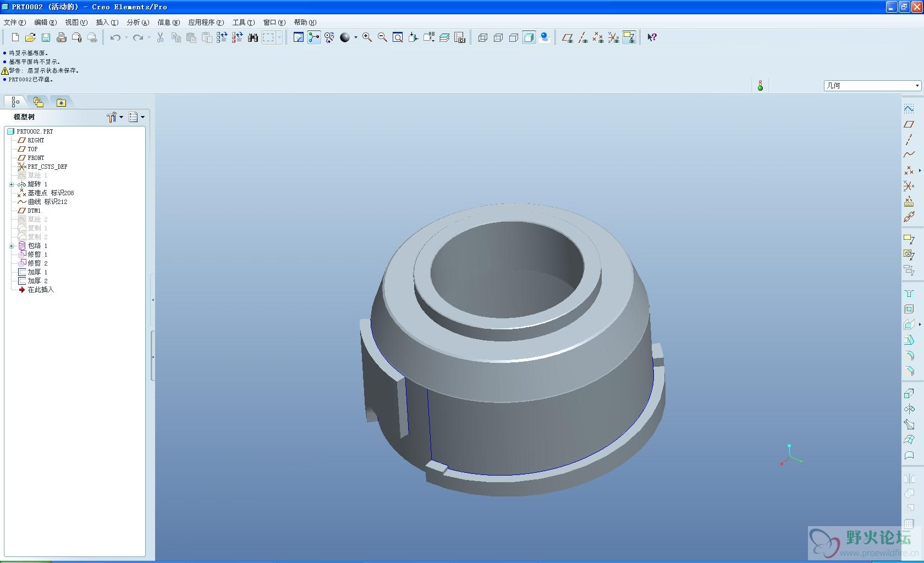
Task: Expand the 旋转 1 feature node
Action: point(12,184)
